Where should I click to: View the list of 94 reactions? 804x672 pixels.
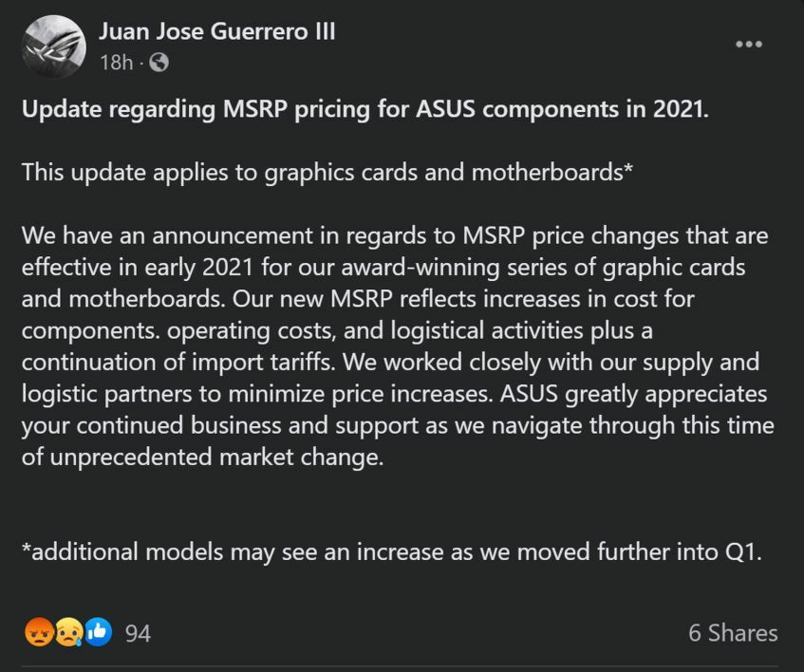[x=138, y=633]
